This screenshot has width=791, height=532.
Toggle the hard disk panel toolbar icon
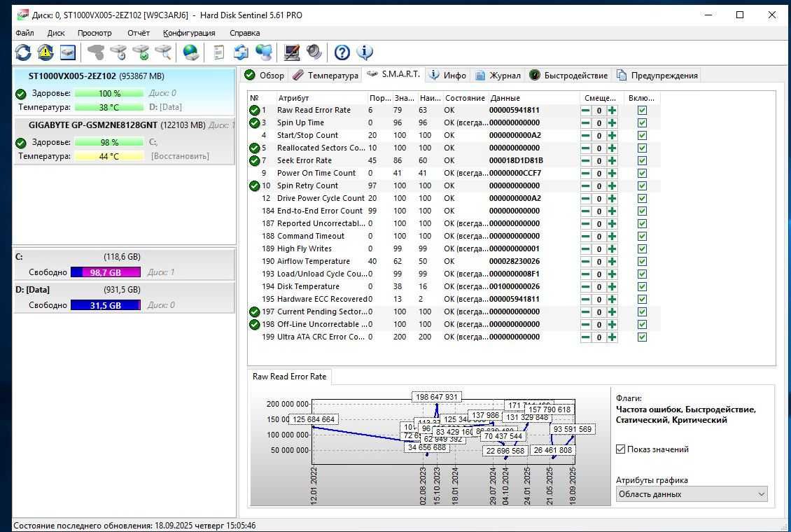click(68, 52)
